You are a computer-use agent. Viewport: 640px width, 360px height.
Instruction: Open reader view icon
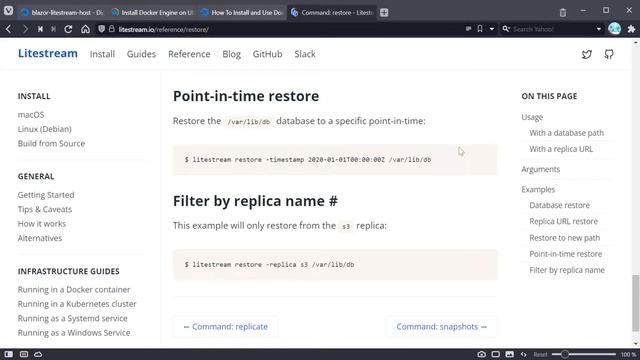468,29
